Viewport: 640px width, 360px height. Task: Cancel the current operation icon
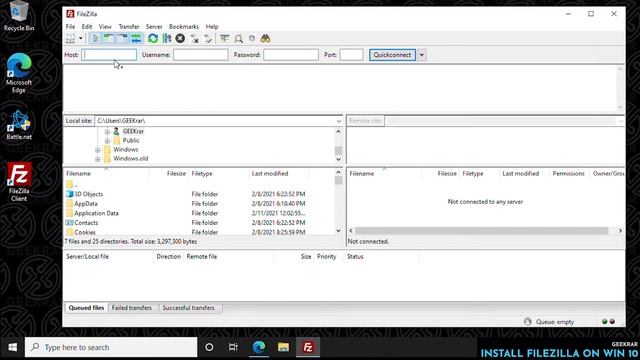point(180,39)
